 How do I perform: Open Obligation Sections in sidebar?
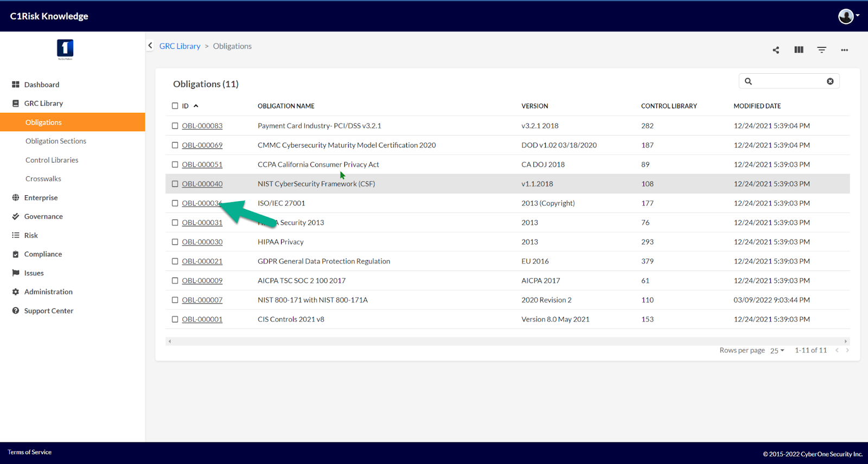point(55,141)
